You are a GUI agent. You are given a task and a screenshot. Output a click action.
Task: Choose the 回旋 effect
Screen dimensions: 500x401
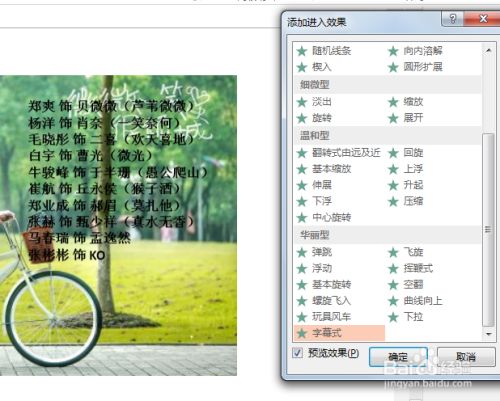406,153
